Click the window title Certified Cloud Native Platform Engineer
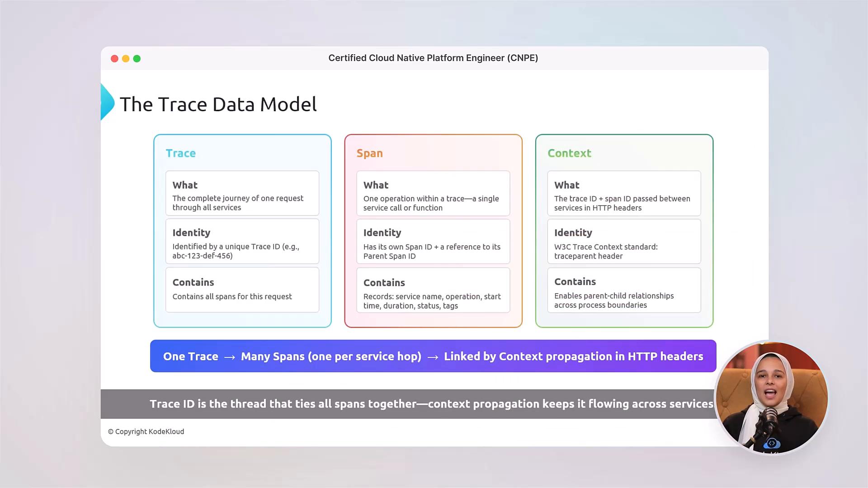Screen dimensions: 868x488 tap(433, 58)
